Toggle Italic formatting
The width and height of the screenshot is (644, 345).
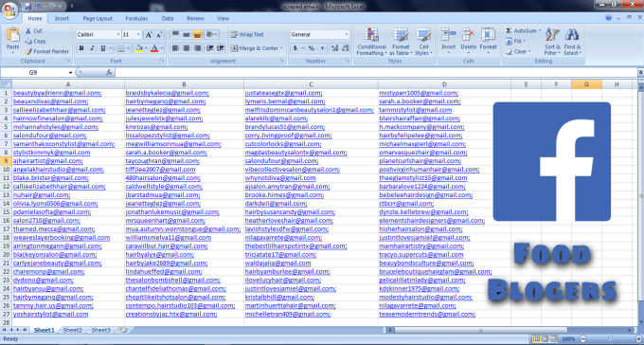click(92, 48)
